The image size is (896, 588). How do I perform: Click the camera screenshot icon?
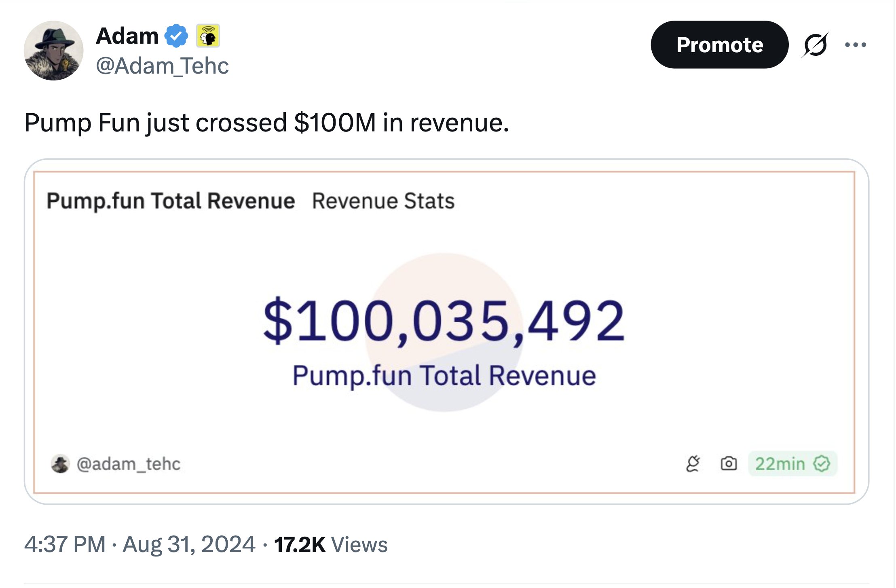tap(729, 463)
